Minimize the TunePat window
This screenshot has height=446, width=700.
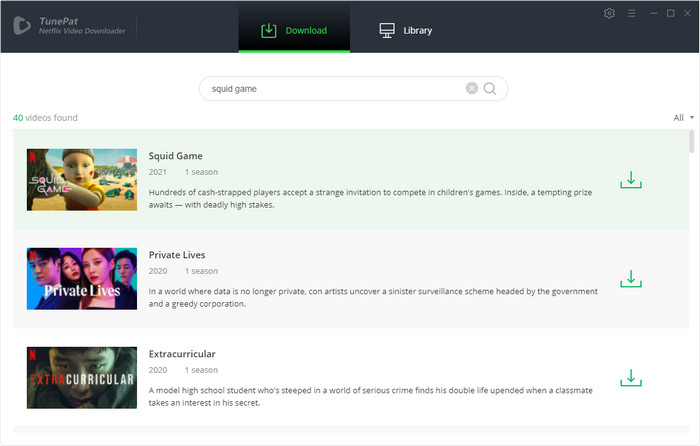654,13
